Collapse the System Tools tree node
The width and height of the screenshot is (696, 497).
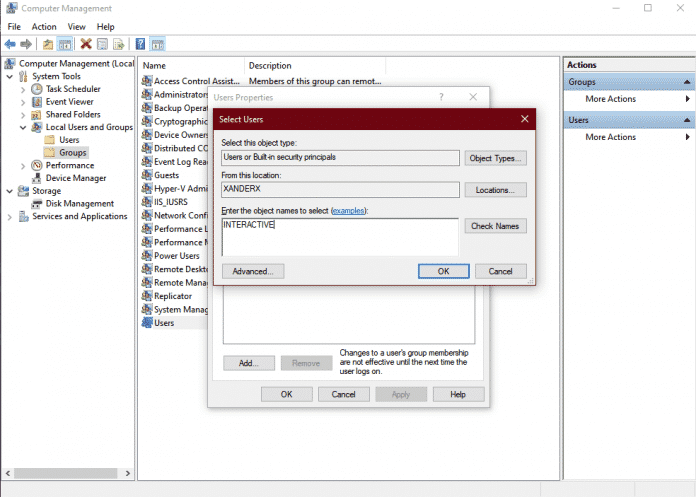tap(11, 76)
